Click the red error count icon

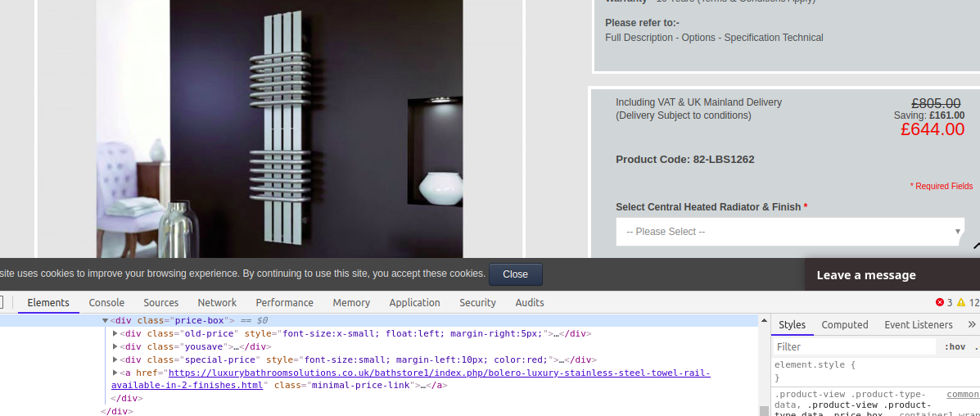[x=940, y=302]
